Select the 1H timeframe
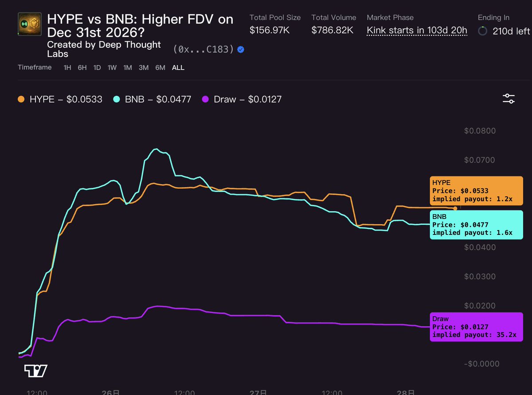This screenshot has height=395, width=532. (67, 67)
